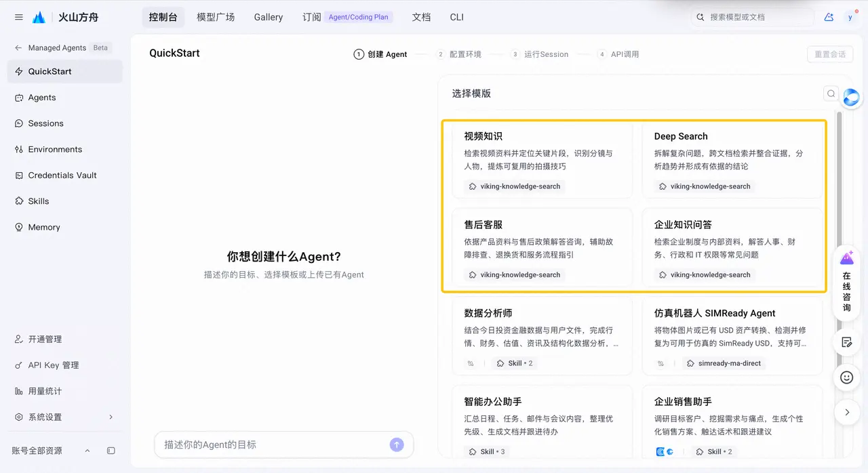Pick the 仿真机器人 SIMReady Agent template
Viewport: 868px width, 473px height.
click(x=732, y=337)
